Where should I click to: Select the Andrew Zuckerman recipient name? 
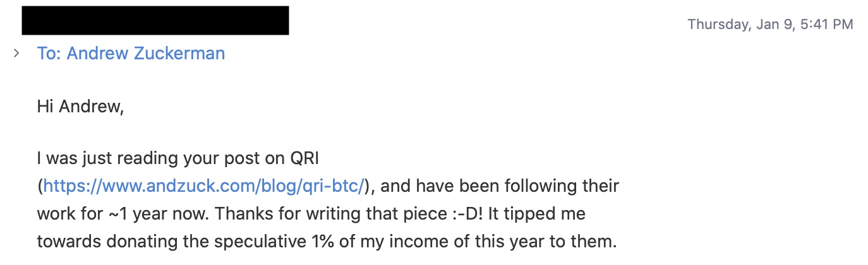(146, 54)
